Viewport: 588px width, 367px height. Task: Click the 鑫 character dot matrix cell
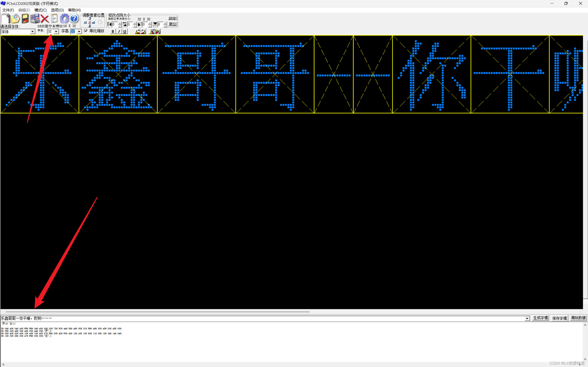coord(118,74)
